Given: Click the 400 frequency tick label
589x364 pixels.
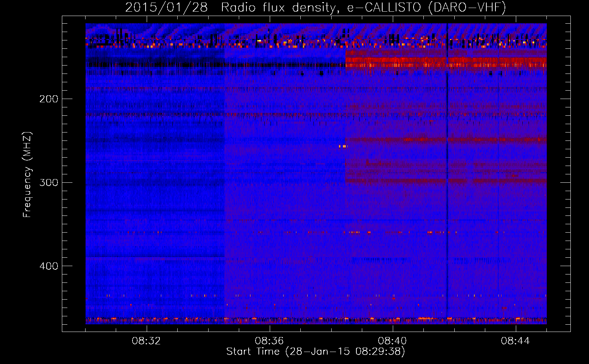Looking at the screenshot, I should coord(49,266).
